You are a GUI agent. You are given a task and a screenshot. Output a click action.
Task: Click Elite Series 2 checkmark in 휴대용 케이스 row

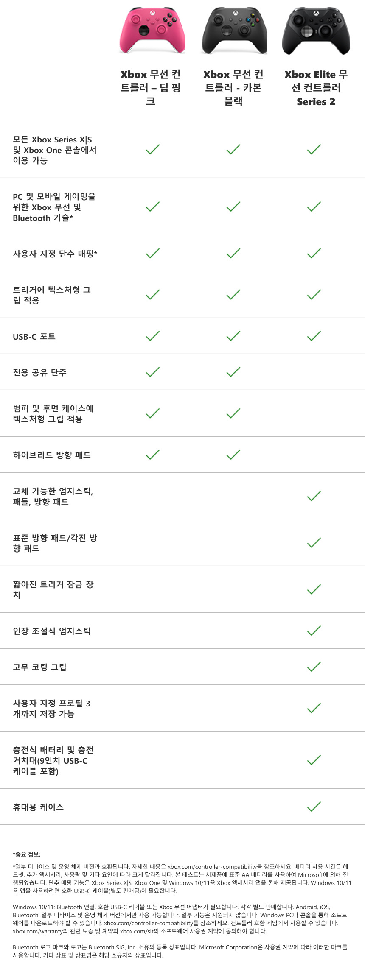pos(314,807)
